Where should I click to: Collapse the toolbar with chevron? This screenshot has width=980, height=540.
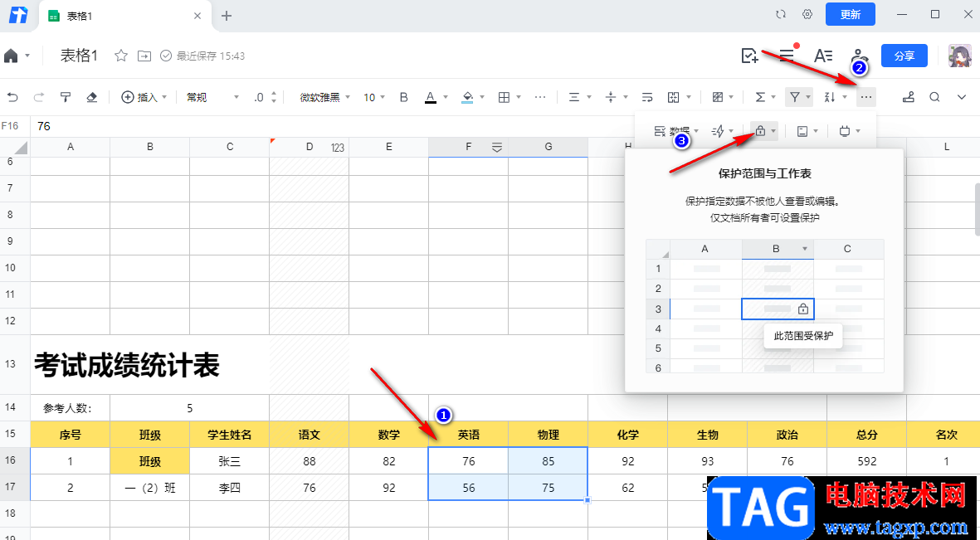(962, 97)
